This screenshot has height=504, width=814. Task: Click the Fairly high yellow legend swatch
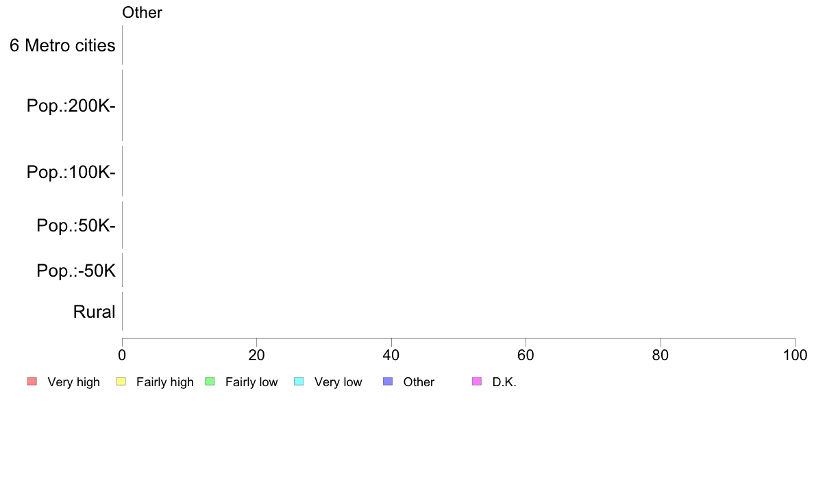tap(121, 381)
